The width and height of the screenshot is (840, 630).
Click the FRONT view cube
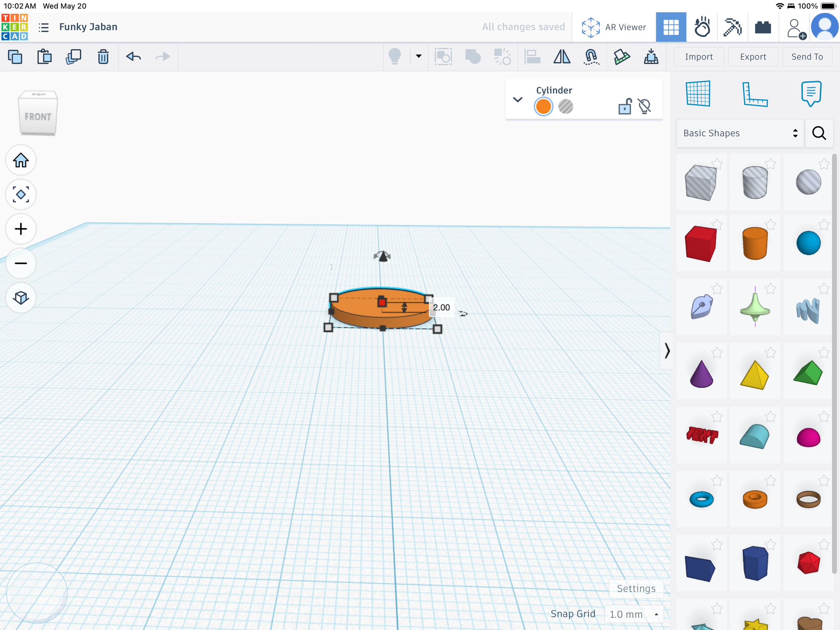[38, 117]
